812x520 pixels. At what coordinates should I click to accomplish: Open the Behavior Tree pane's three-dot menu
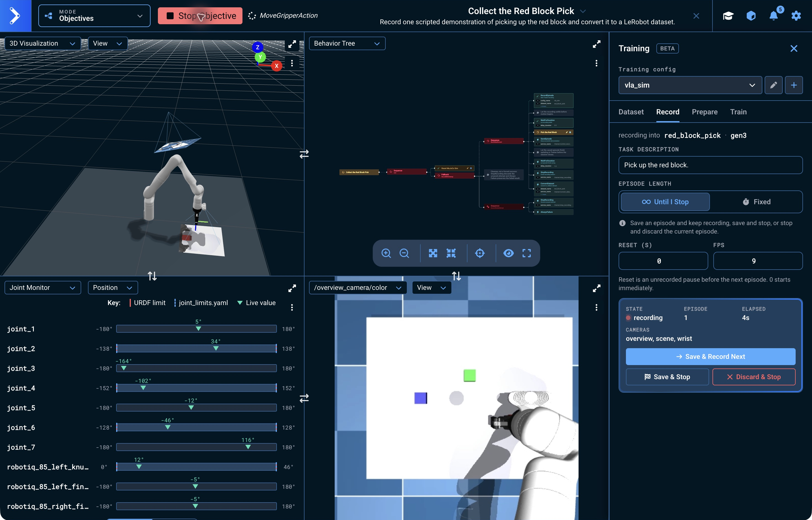tap(596, 63)
